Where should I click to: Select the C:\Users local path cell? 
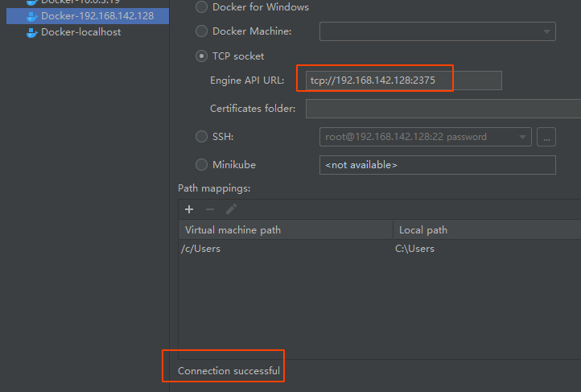pyautogui.click(x=487, y=249)
